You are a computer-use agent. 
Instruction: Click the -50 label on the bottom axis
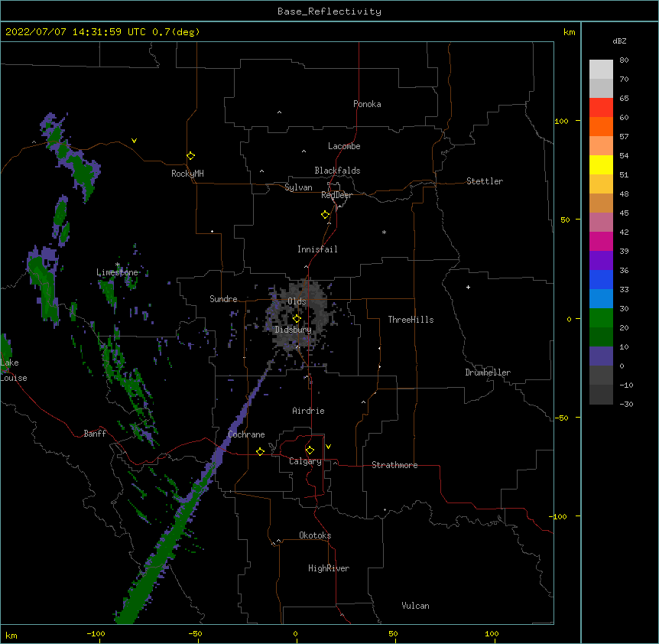coord(195,633)
